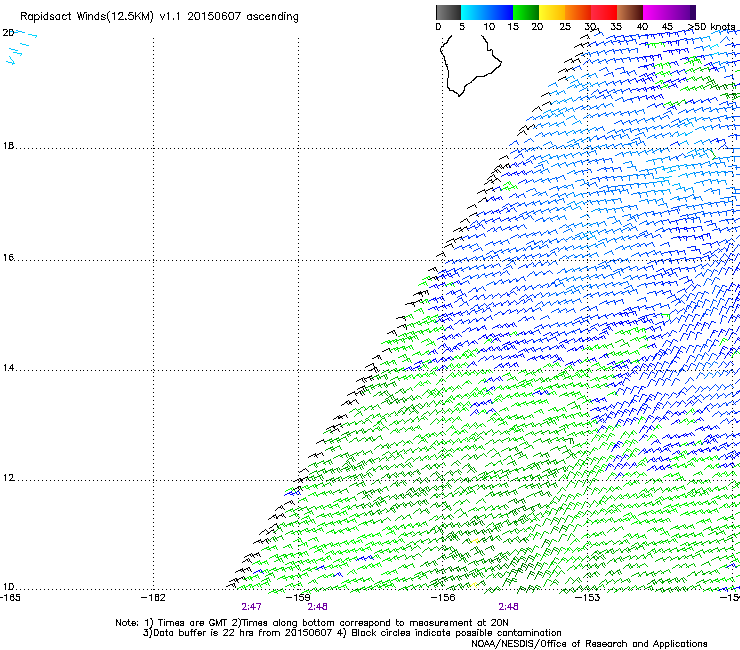The height and width of the screenshot is (650, 740).
Task: Click the title 'Rapidsact Winds(12.5KM) v1.1 20150607 ascending'
Action: click(x=159, y=17)
